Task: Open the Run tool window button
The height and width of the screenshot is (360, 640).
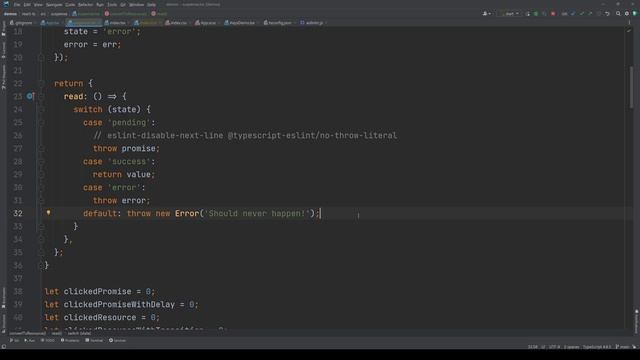Action: 29,340
